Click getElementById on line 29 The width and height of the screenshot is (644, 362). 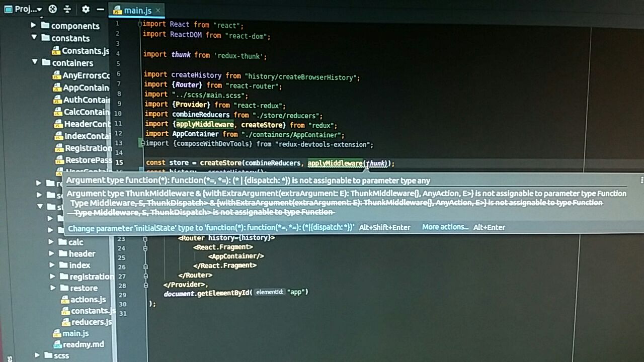click(224, 293)
